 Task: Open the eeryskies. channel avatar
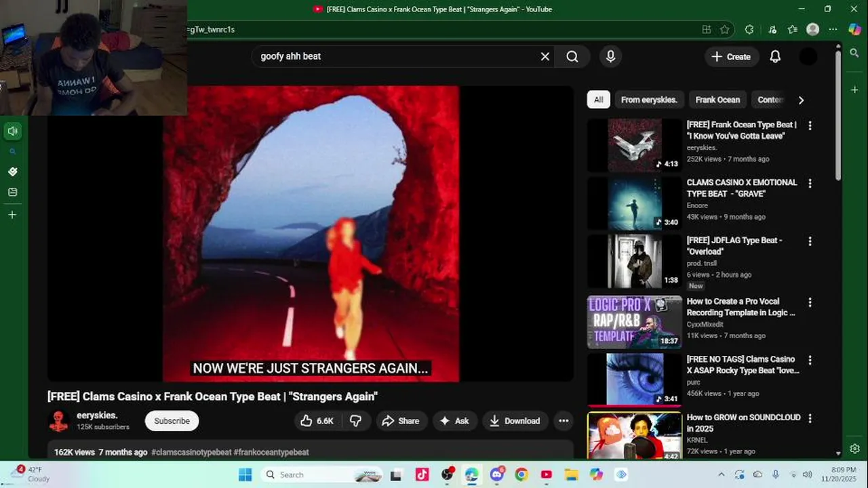[58, 421]
